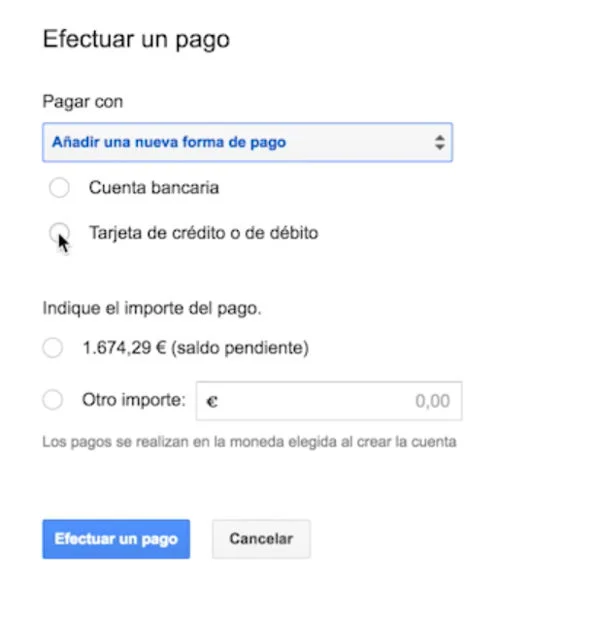Click the 'Pagar con' label

83,101
